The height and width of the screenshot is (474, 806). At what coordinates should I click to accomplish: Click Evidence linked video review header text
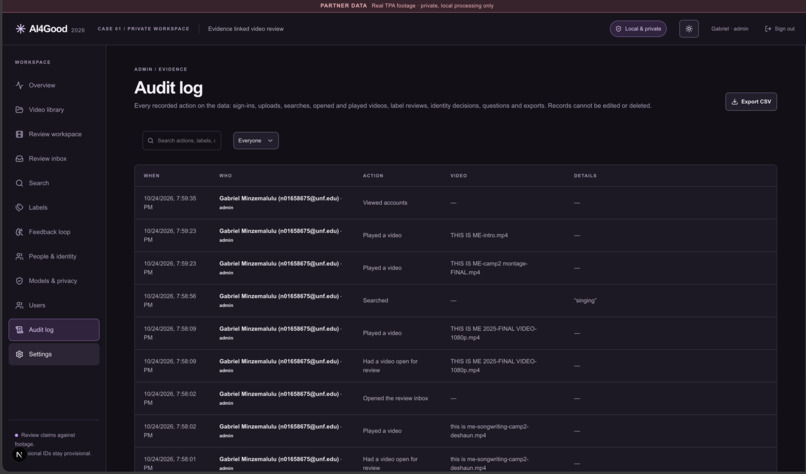tap(246, 29)
